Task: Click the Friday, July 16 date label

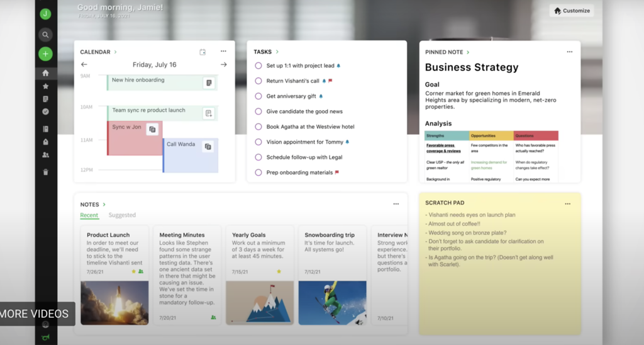Action: coord(155,65)
